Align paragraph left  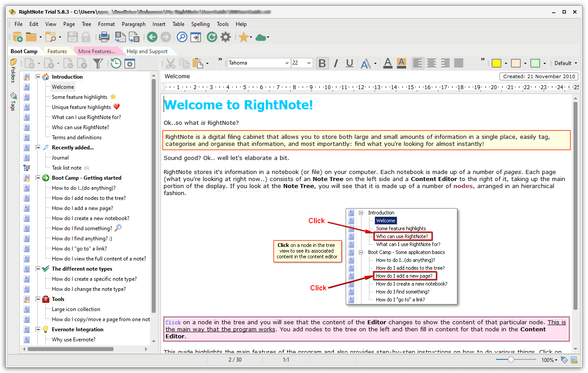(x=418, y=63)
